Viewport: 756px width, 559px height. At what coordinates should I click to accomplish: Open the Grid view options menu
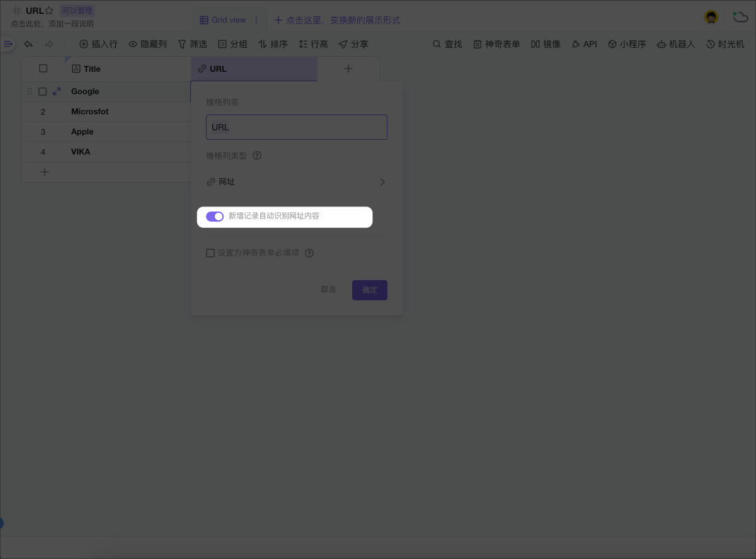click(257, 20)
